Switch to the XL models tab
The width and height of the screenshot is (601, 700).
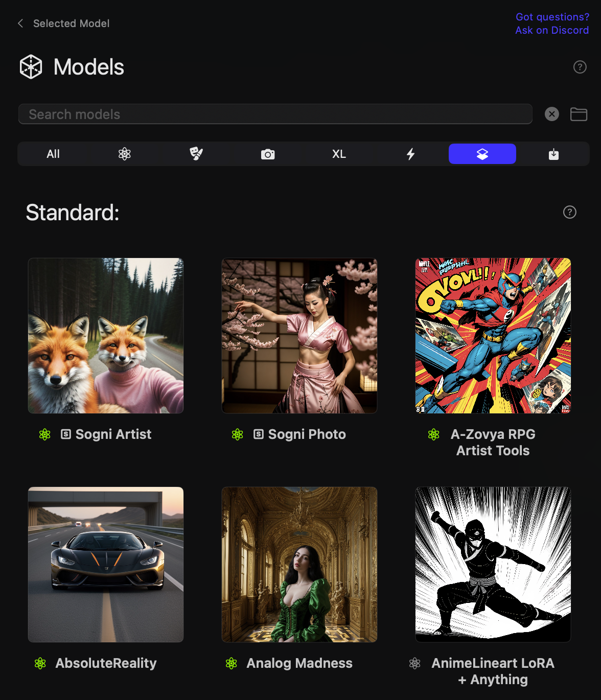coord(339,154)
